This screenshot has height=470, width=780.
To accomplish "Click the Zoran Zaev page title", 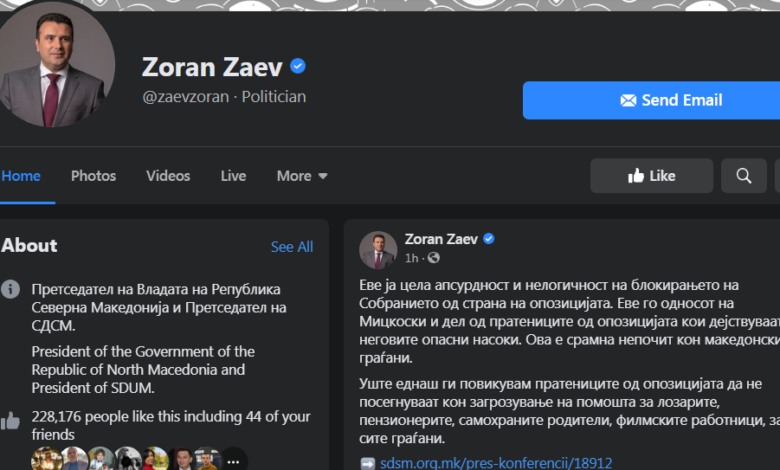I will pyautogui.click(x=212, y=67).
